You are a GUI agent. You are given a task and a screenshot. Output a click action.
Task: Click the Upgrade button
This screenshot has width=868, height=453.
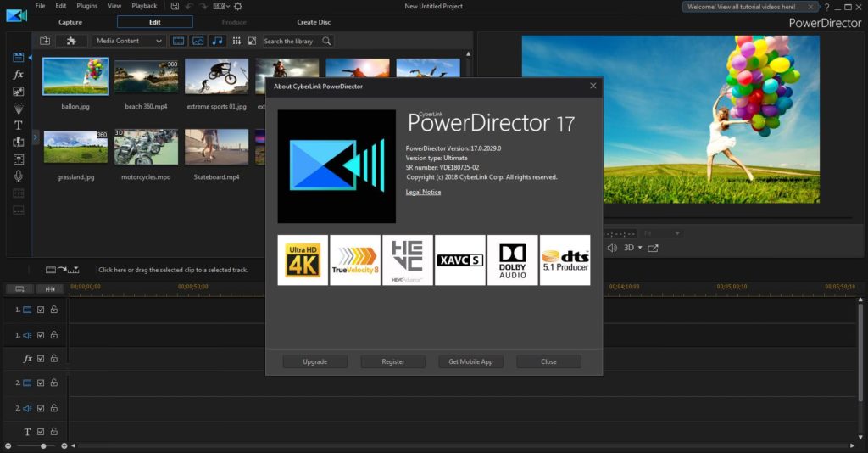click(x=315, y=361)
